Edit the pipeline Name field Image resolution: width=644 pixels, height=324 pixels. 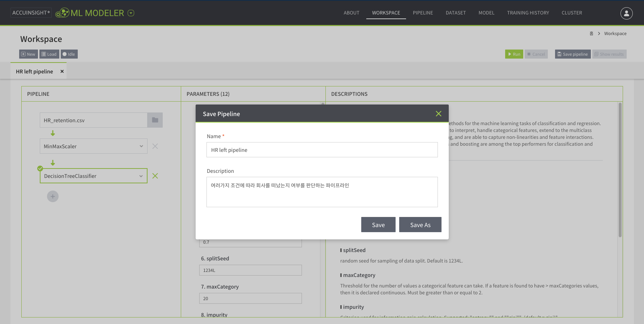click(x=322, y=150)
